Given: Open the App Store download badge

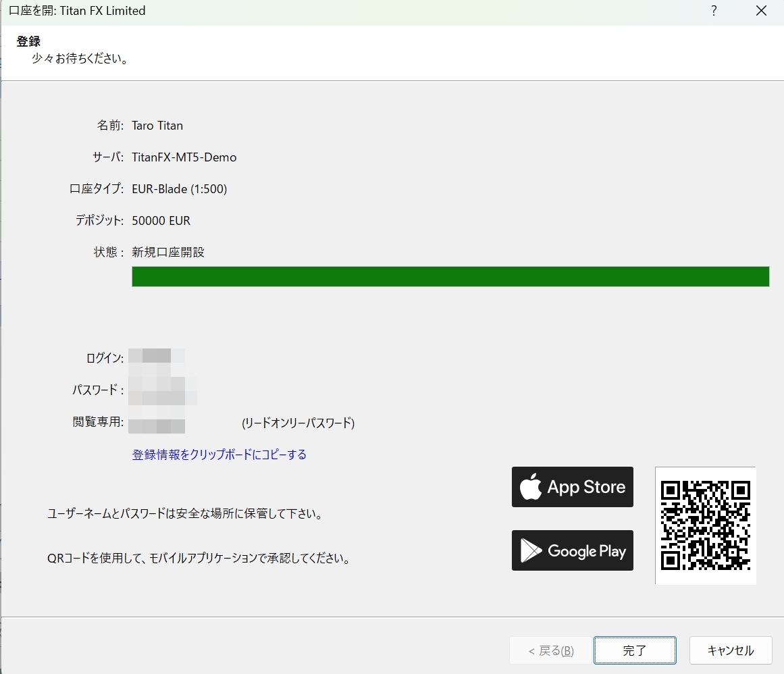Looking at the screenshot, I should point(573,487).
